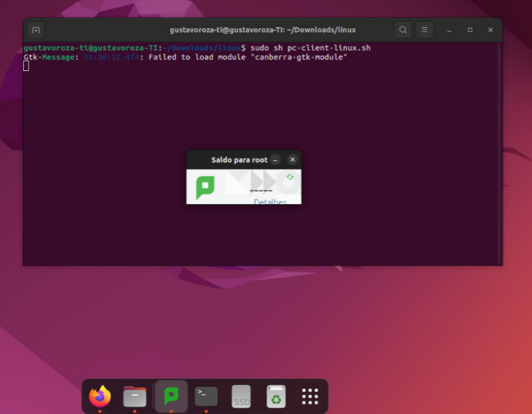Open the Detalhes link
Screen dimensions: 532x414
(x=270, y=202)
